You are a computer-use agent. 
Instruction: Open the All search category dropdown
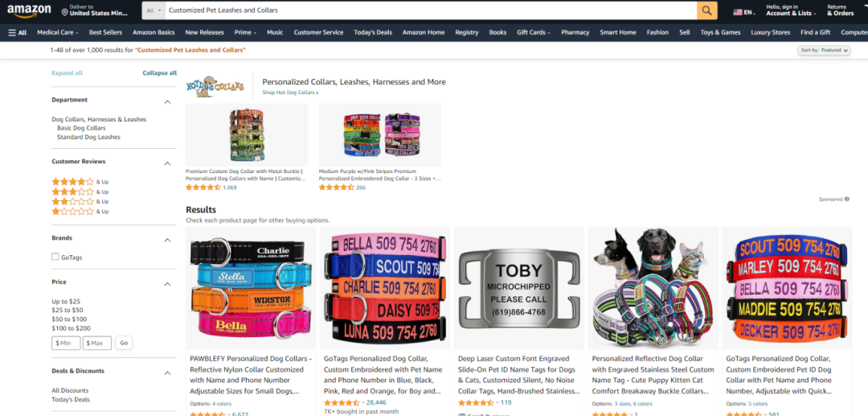(x=154, y=10)
